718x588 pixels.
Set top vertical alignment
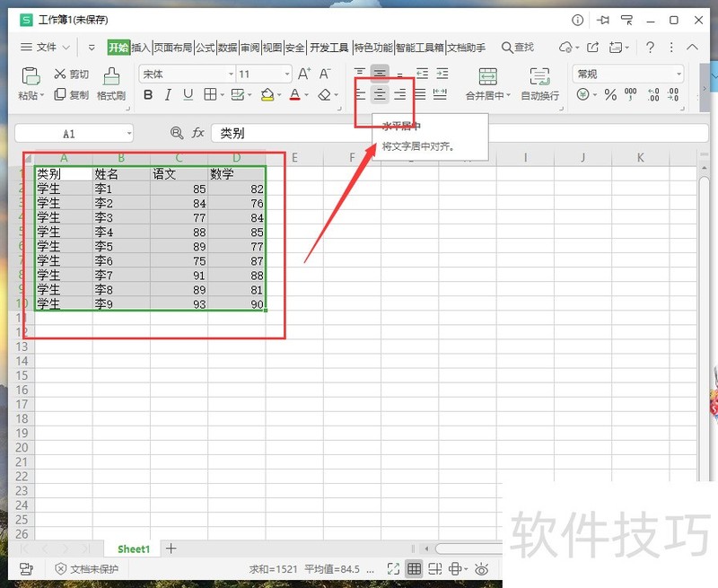[360, 74]
